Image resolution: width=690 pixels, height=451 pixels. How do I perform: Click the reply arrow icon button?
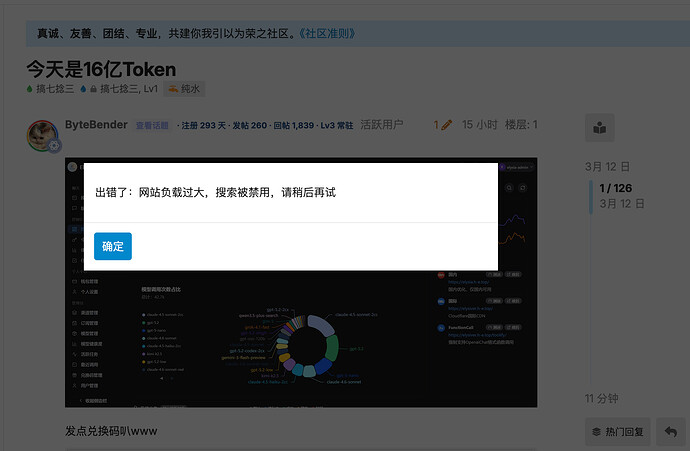[x=671, y=432]
